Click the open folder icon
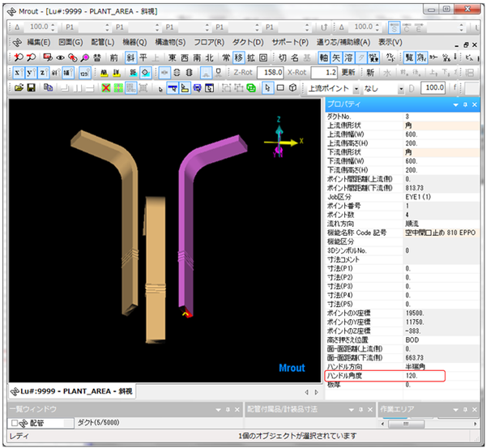486x448 pixels. tap(18, 87)
